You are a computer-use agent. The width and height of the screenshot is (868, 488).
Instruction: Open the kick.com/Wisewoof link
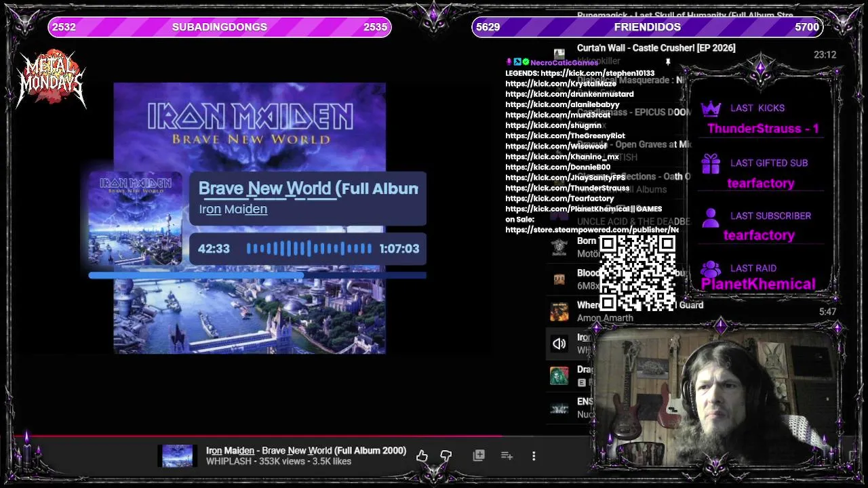(556, 146)
